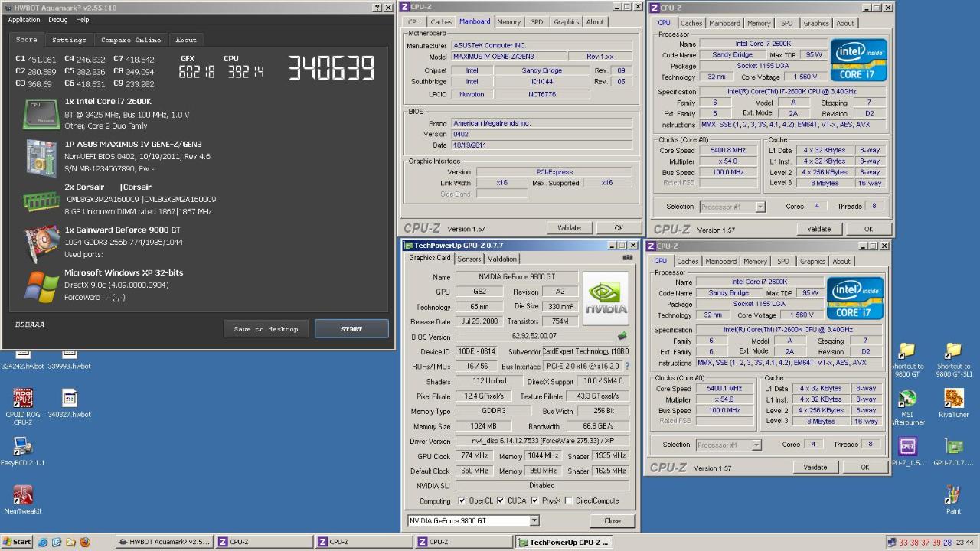Toggle the DirectCompute checkbox in GPU-Z

pos(568,500)
